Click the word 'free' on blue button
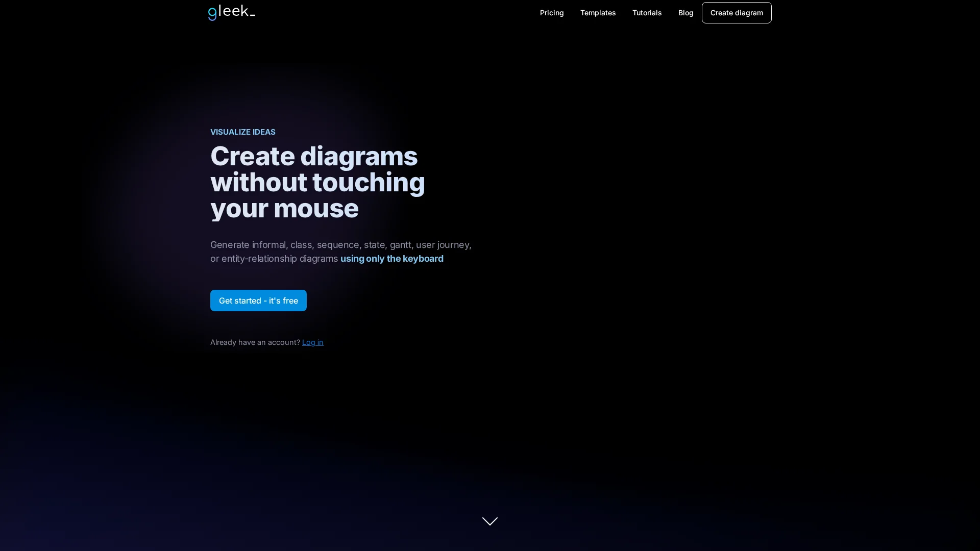 290,300
